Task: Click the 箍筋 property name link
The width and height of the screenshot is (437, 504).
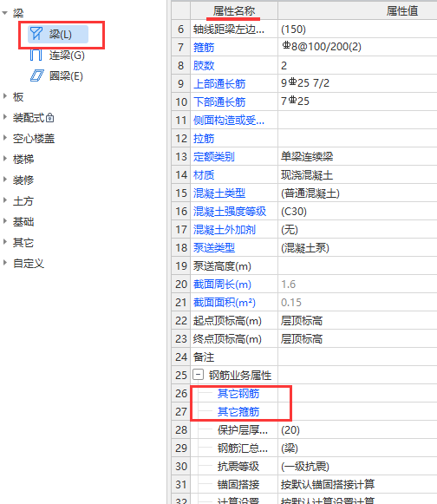Action: [x=204, y=48]
